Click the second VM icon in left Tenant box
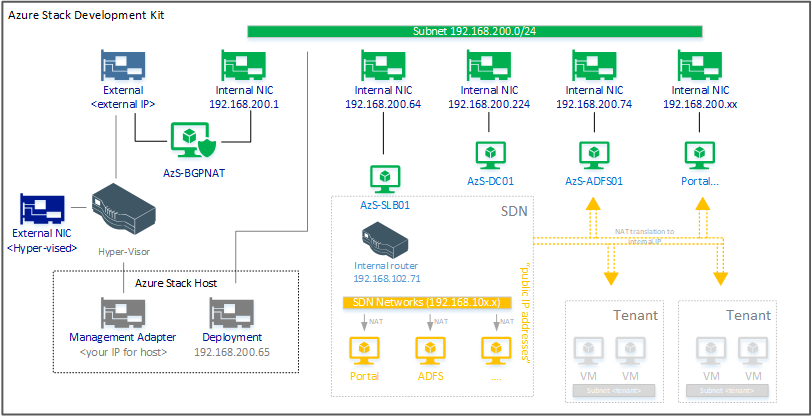Image resolution: width=812 pixels, height=416 pixels. (630, 351)
